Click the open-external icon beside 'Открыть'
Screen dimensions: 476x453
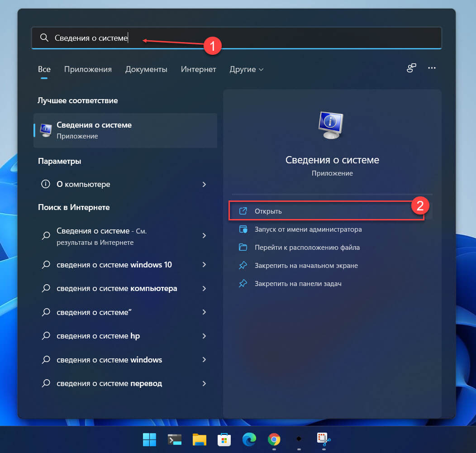(x=243, y=211)
